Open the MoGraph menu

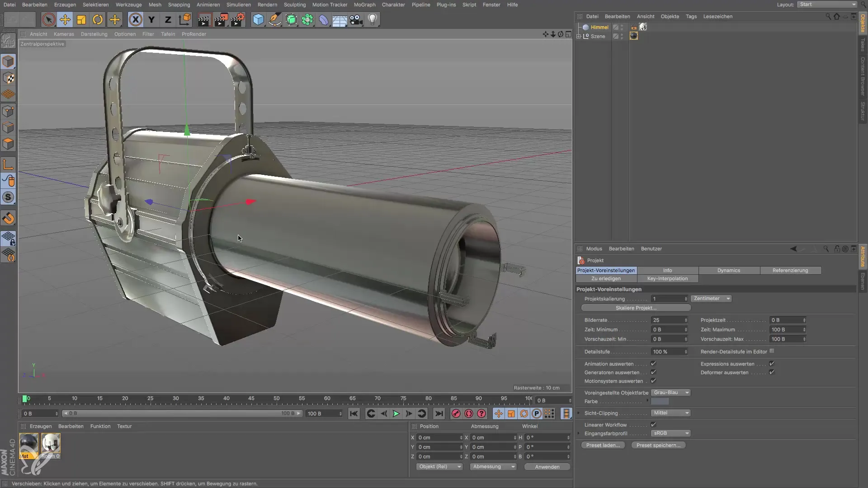point(364,5)
